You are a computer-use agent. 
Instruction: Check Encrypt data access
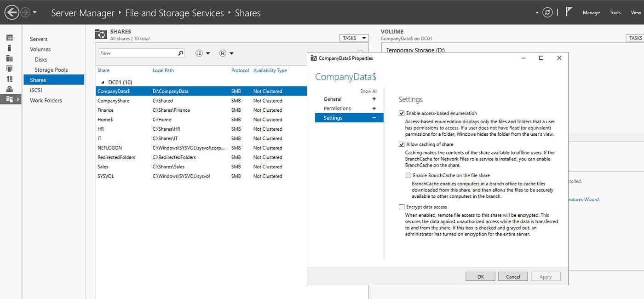pos(402,207)
